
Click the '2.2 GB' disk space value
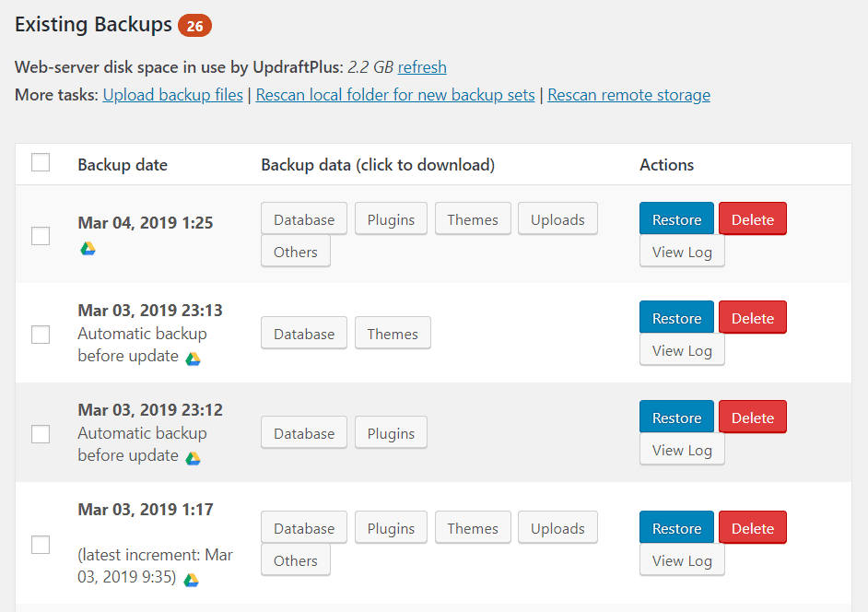[x=370, y=67]
